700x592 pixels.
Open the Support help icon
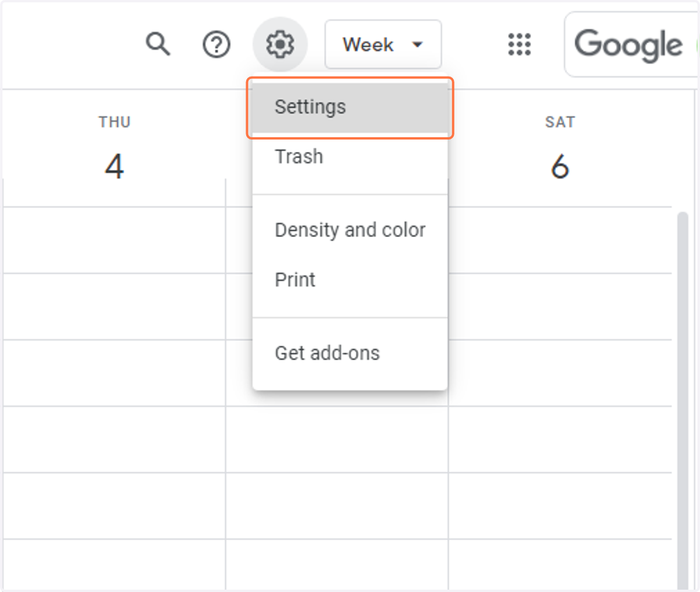point(216,44)
